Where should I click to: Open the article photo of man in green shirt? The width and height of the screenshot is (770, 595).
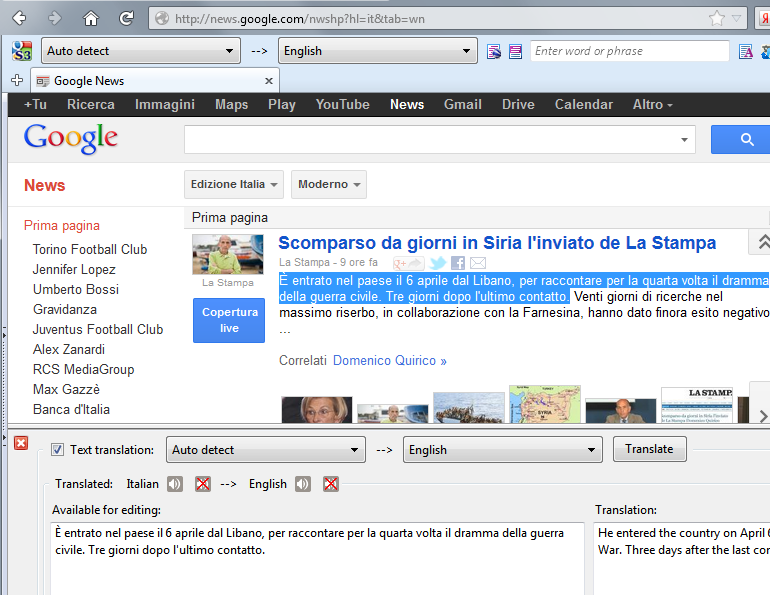tap(228, 254)
